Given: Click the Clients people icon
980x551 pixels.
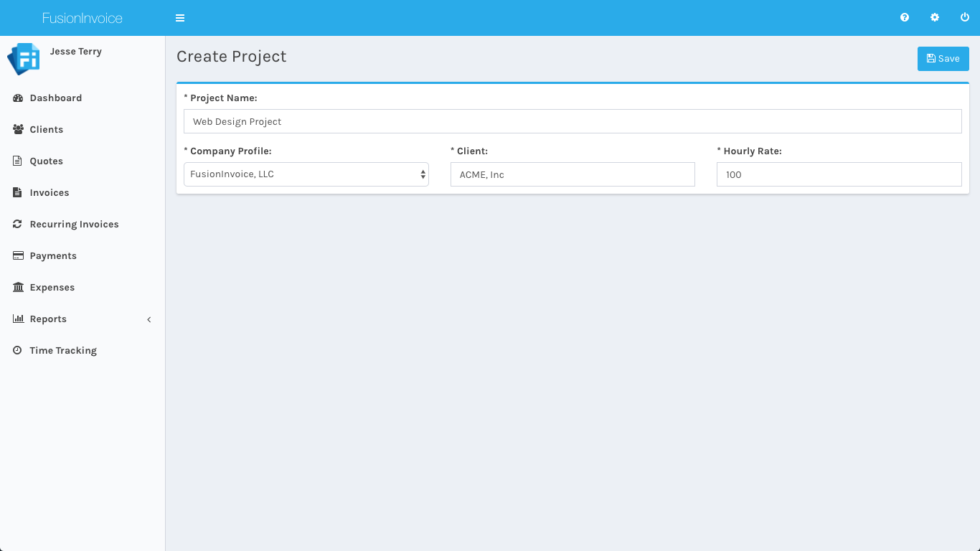Looking at the screenshot, I should [x=18, y=130].
